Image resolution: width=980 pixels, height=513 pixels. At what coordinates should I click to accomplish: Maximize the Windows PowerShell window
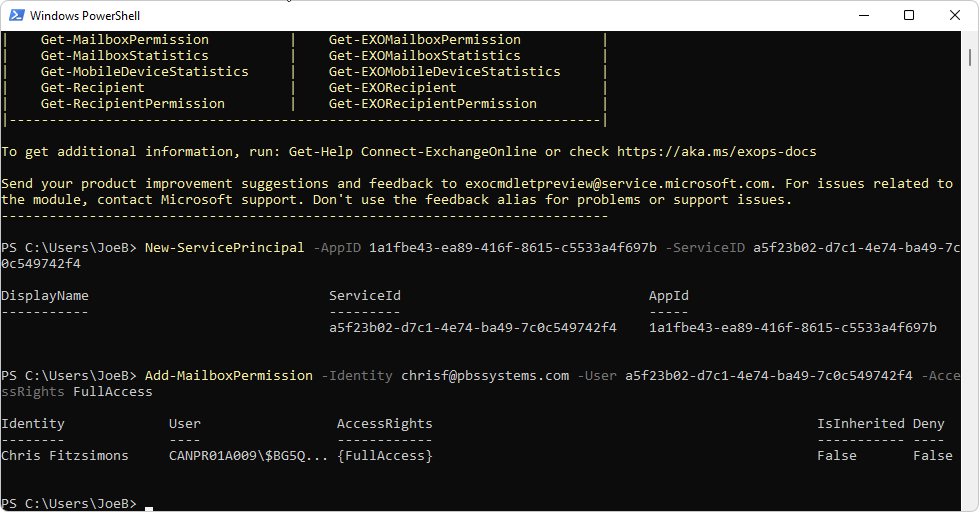pyautogui.click(x=909, y=16)
